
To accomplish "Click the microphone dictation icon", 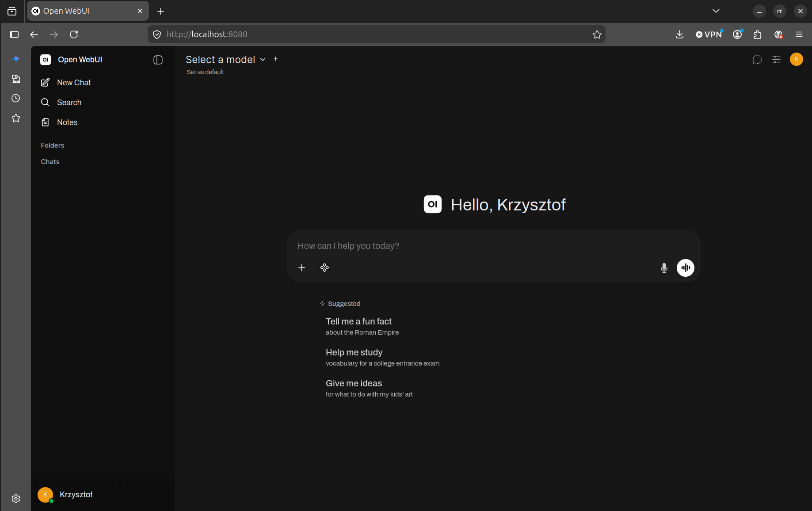I will tap(664, 268).
